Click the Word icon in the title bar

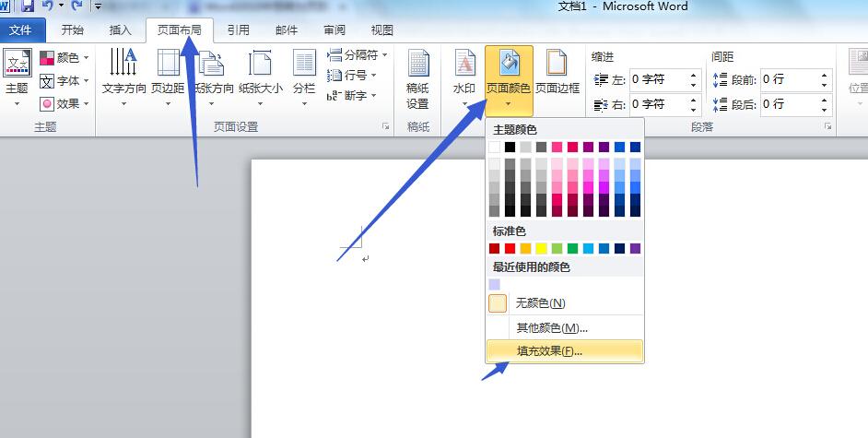5,6
